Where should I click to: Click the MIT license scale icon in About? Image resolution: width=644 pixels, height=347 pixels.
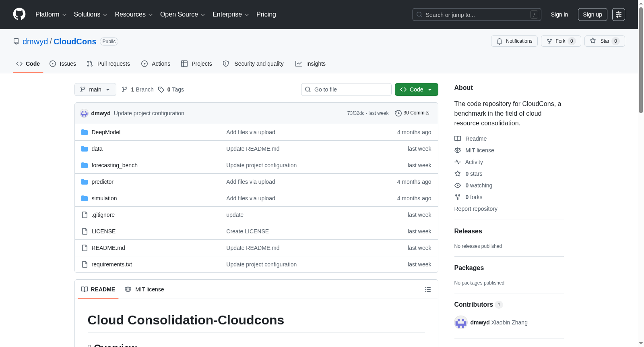(458, 150)
